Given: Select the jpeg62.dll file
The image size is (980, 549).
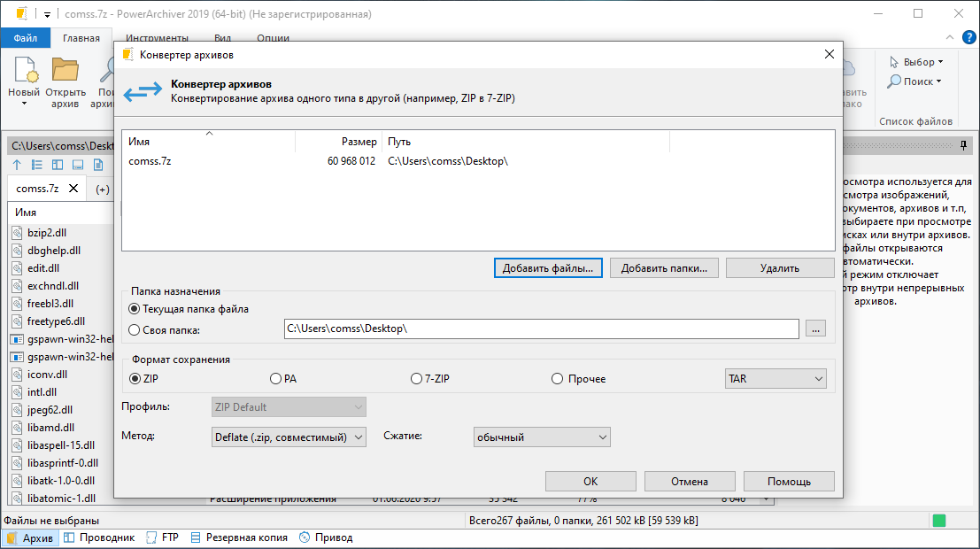Looking at the screenshot, I should (x=50, y=410).
